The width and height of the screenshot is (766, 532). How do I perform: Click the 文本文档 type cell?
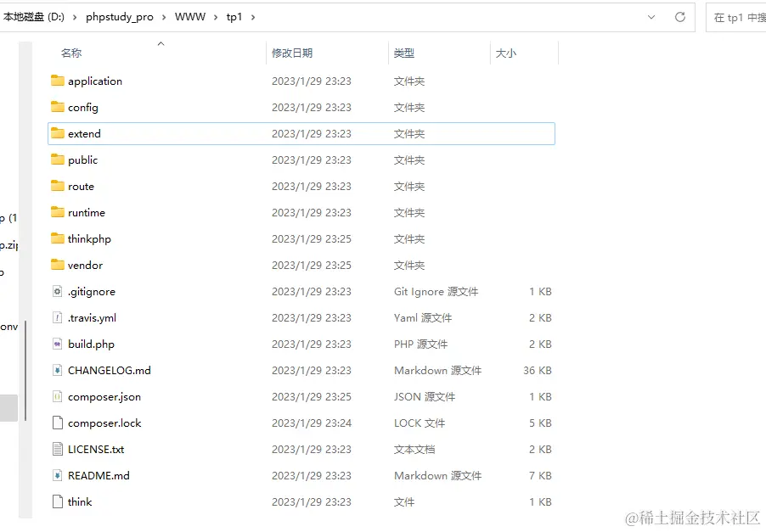pyautogui.click(x=414, y=450)
